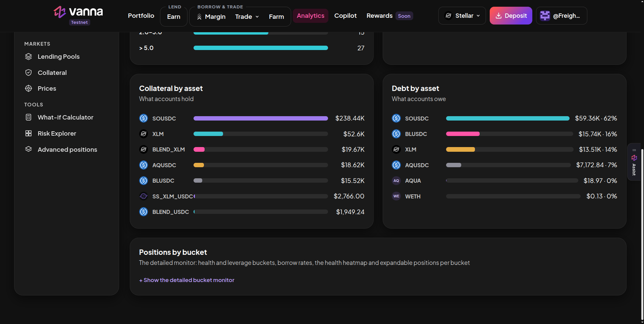Open the What-if Calculator tool

65,117
